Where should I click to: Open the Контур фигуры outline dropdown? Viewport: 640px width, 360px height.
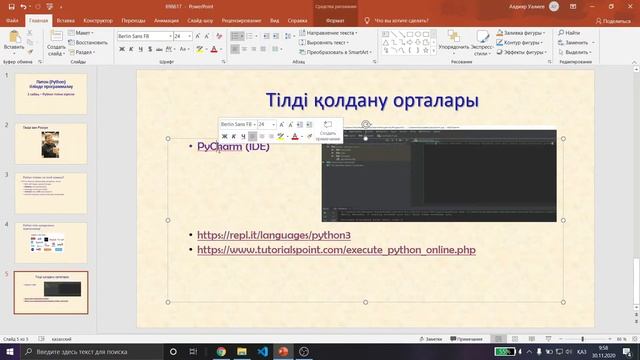520,42
